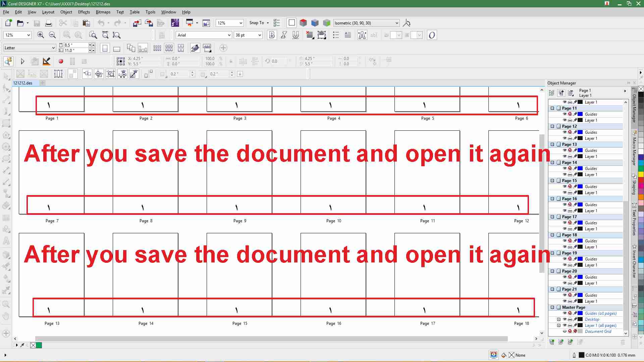
Task: Click the Import icon
Action: (137, 23)
